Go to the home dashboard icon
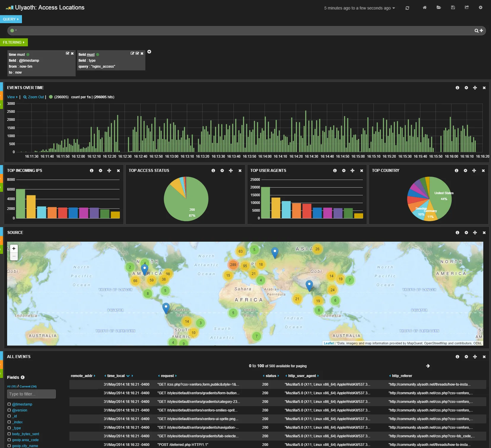491x448 pixels. (x=425, y=8)
